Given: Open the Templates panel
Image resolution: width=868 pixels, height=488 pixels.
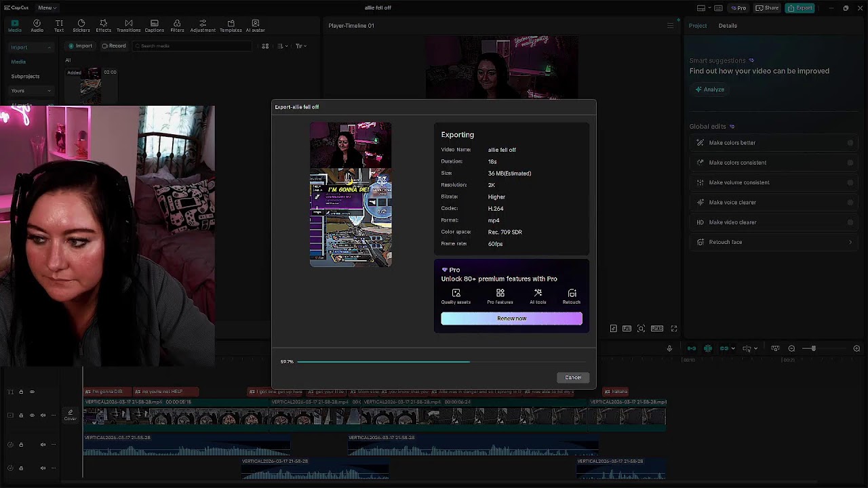Looking at the screenshot, I should point(231,26).
